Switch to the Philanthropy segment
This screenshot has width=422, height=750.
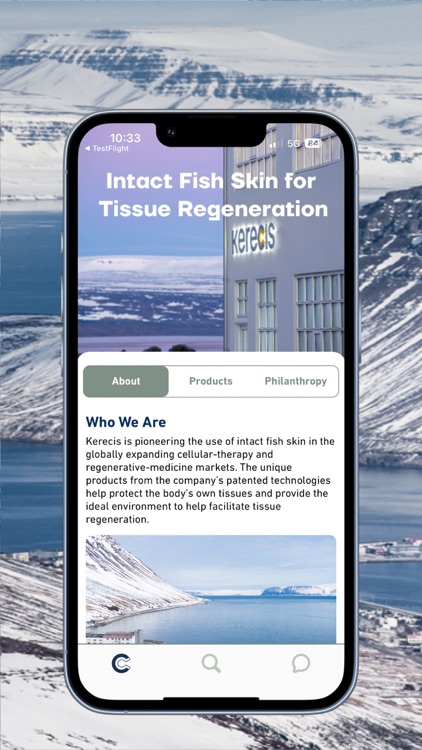296,381
